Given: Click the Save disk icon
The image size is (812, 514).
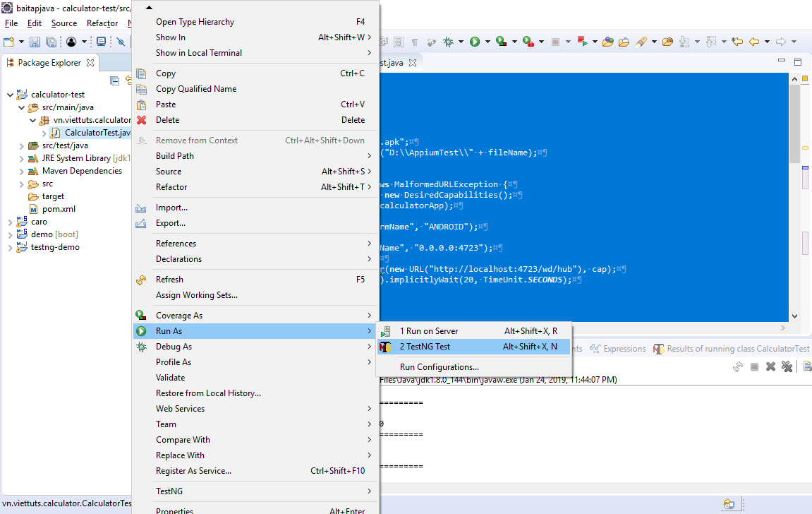Looking at the screenshot, I should click(35, 42).
